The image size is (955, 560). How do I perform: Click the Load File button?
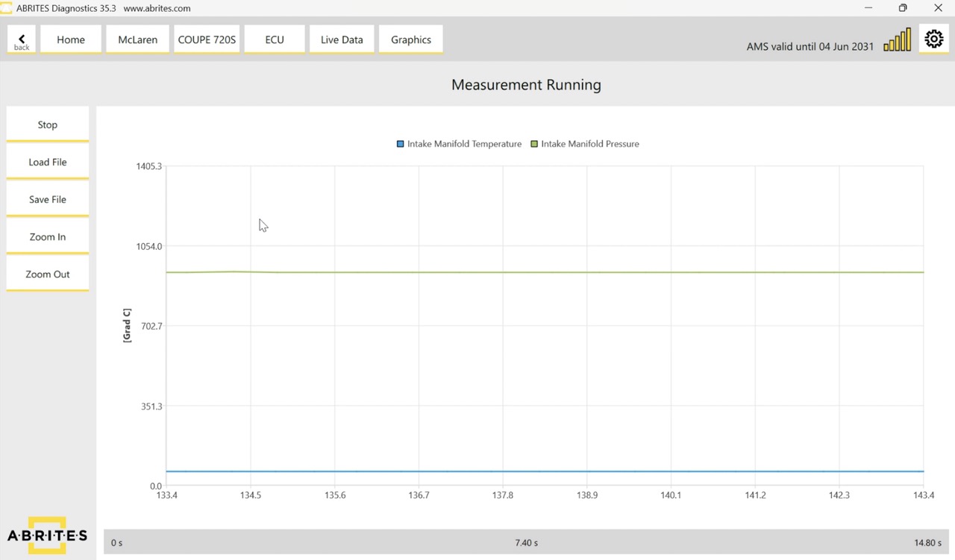click(48, 162)
